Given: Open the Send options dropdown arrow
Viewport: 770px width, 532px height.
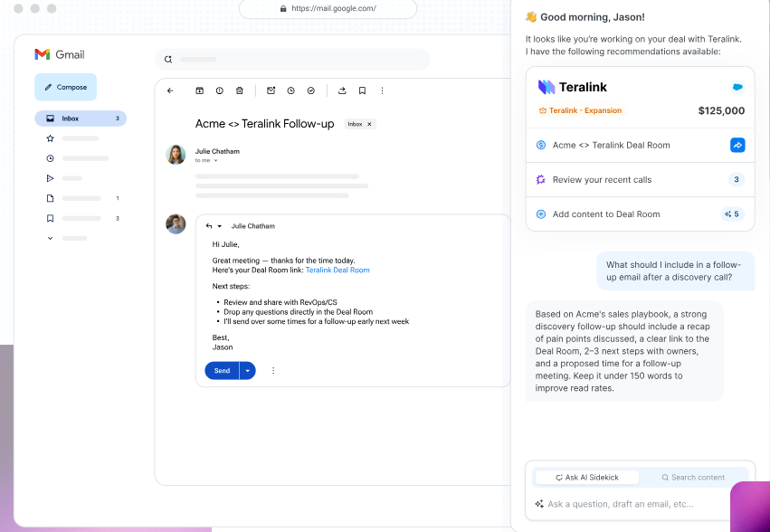Looking at the screenshot, I should 248,370.
